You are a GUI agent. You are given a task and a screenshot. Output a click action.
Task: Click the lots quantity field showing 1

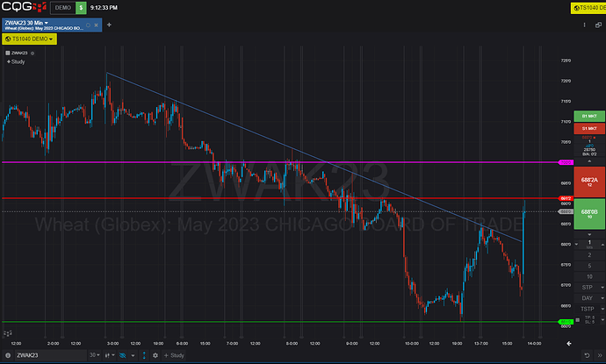[x=589, y=244]
